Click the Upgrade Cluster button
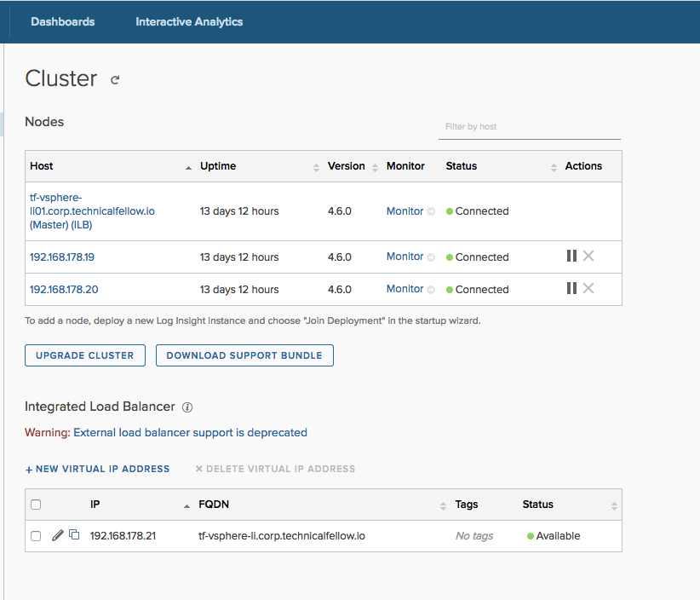 [85, 355]
